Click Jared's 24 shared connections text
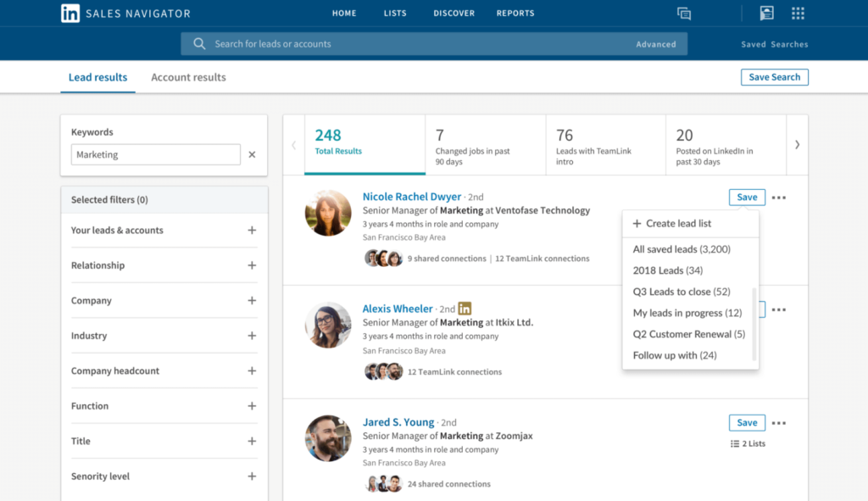Screen dimensions: 868x501 point(449,484)
